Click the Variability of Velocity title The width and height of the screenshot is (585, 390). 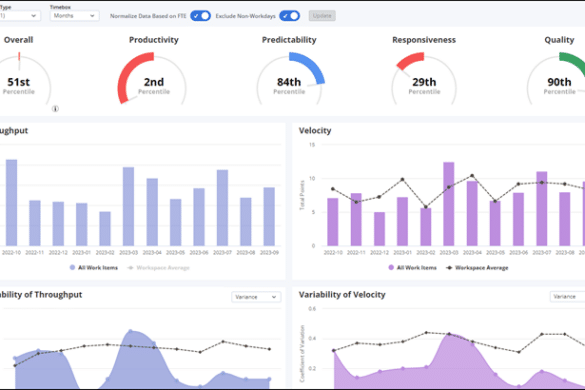pyautogui.click(x=342, y=295)
